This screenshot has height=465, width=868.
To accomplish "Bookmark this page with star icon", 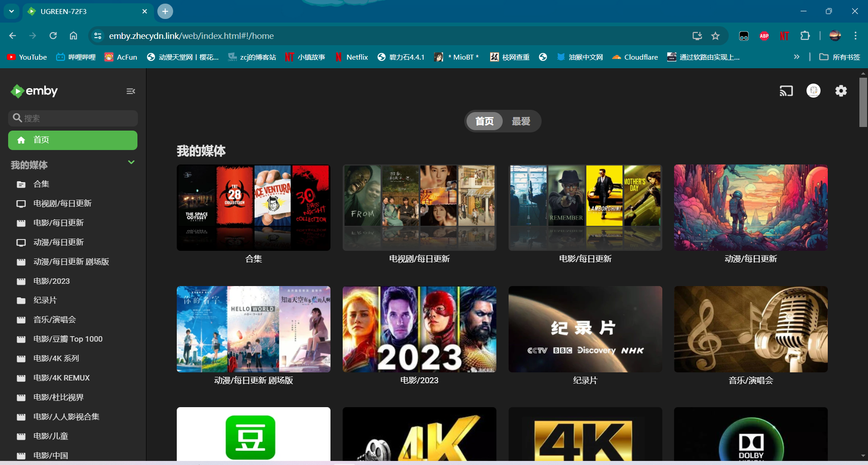I will point(715,36).
